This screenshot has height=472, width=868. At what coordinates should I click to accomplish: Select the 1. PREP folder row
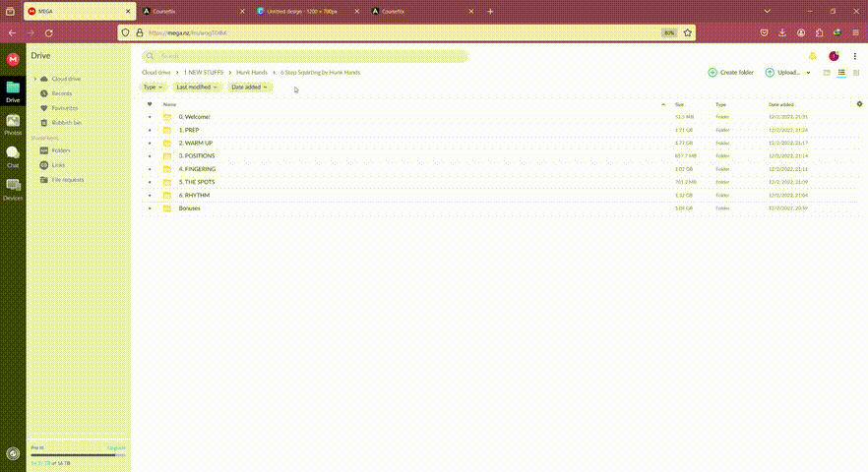(501, 130)
